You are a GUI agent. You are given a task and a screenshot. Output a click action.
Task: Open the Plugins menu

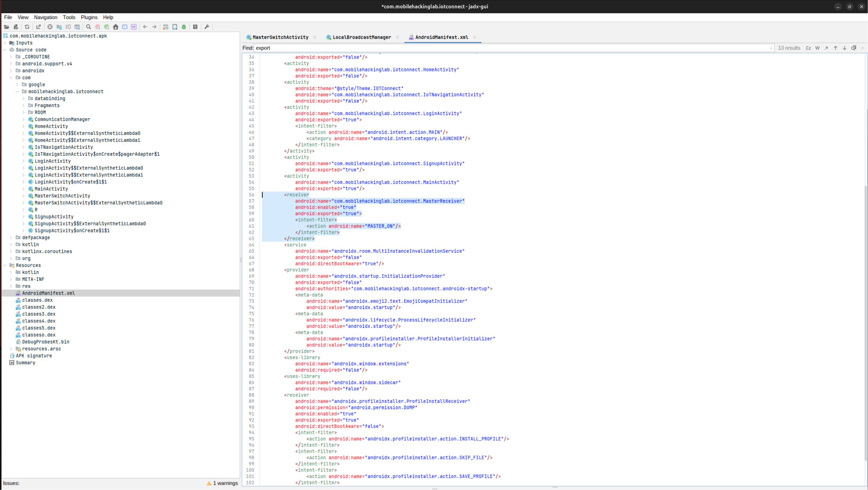tap(89, 17)
